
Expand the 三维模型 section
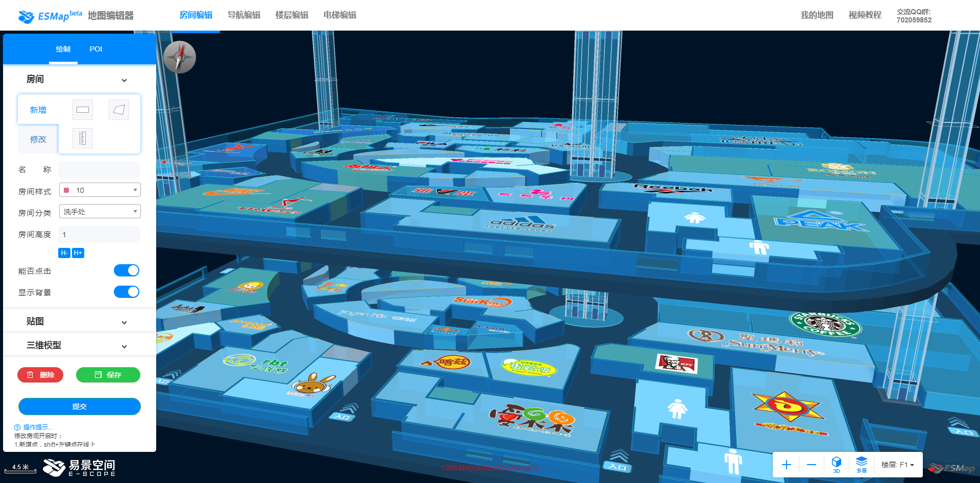pos(124,346)
